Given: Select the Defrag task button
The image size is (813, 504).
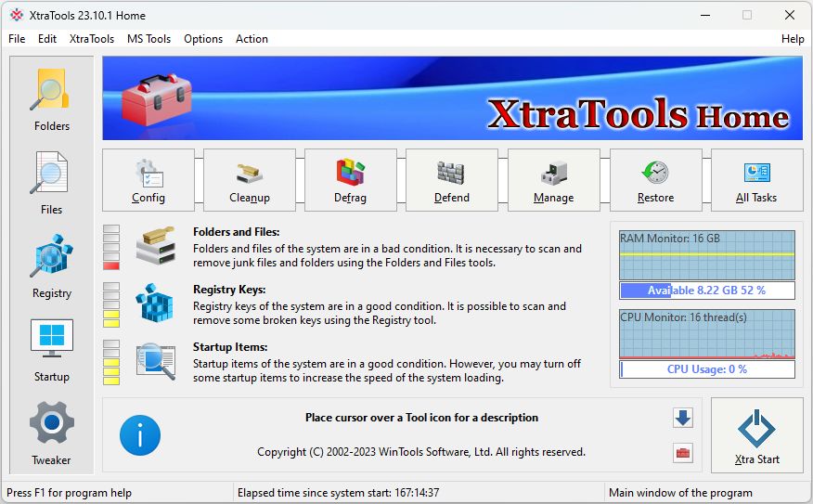Looking at the screenshot, I should click(x=351, y=180).
